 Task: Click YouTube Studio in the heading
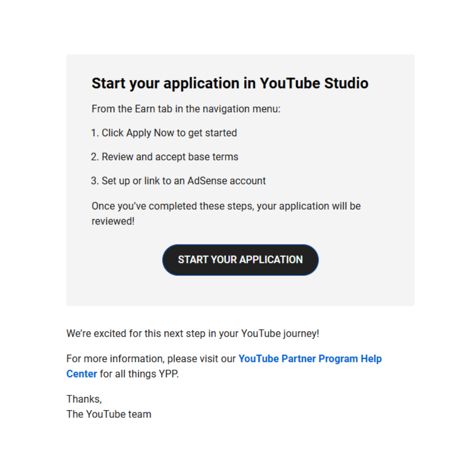click(x=314, y=83)
